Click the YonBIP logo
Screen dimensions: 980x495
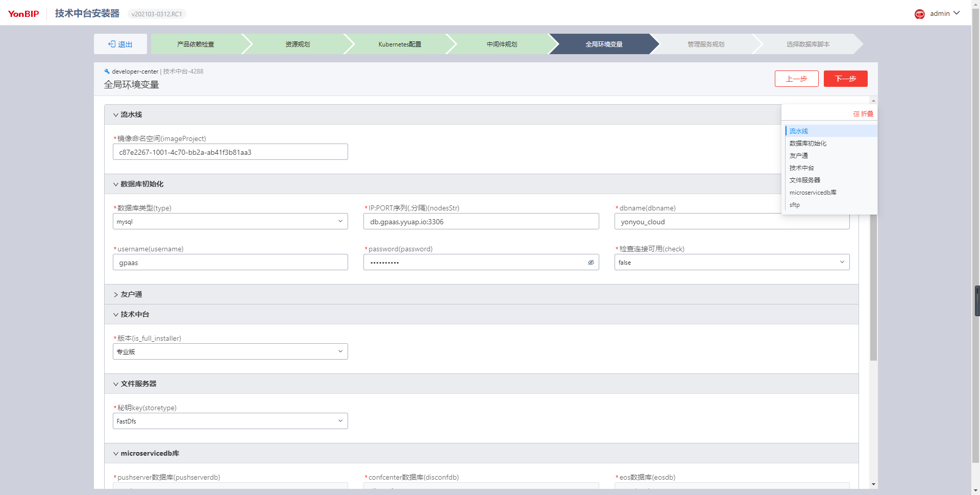point(23,14)
